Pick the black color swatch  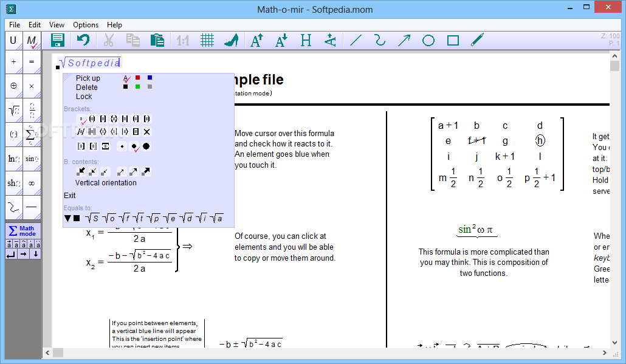tap(125, 87)
